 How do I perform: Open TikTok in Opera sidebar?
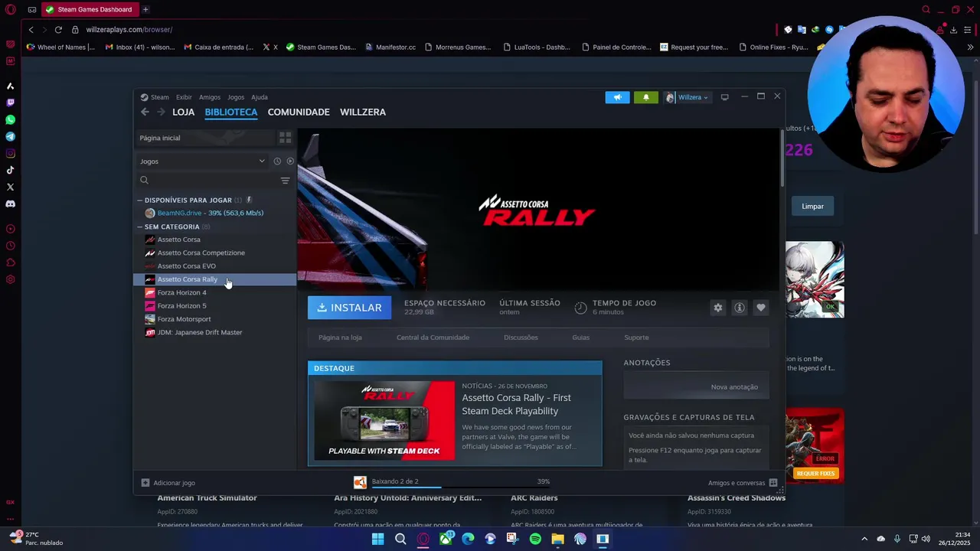point(10,171)
